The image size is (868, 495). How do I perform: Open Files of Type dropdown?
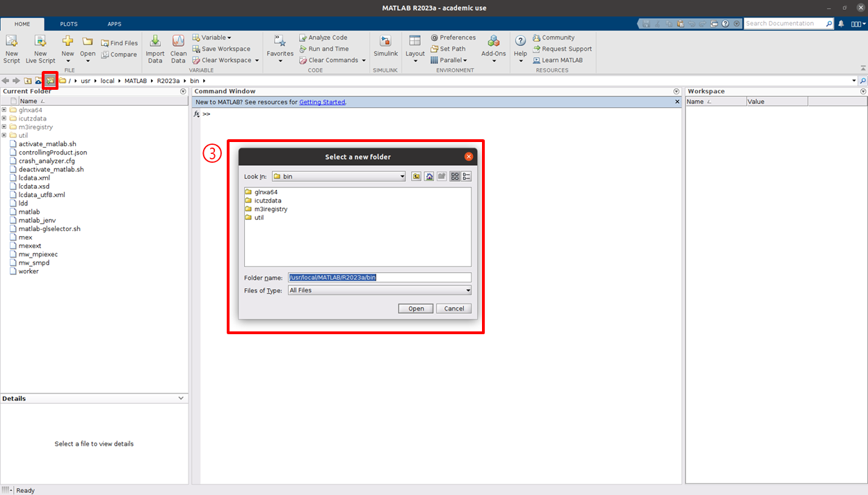click(x=380, y=290)
